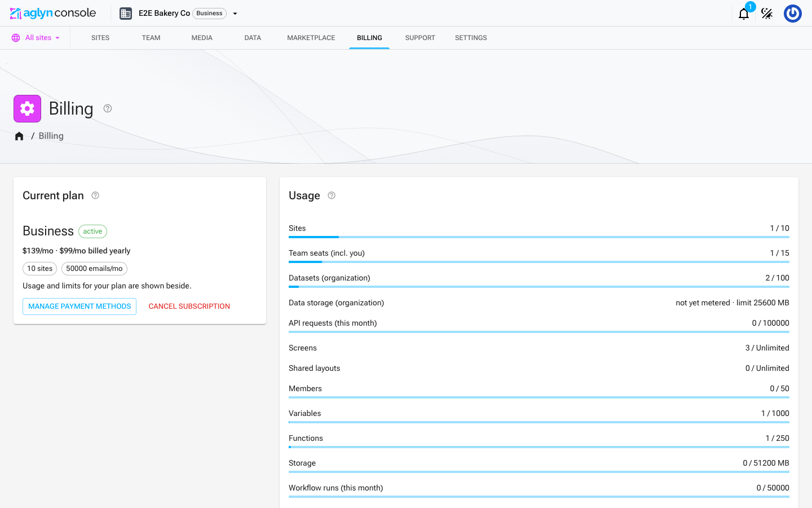Switch to the MEDIA tab

(x=202, y=38)
